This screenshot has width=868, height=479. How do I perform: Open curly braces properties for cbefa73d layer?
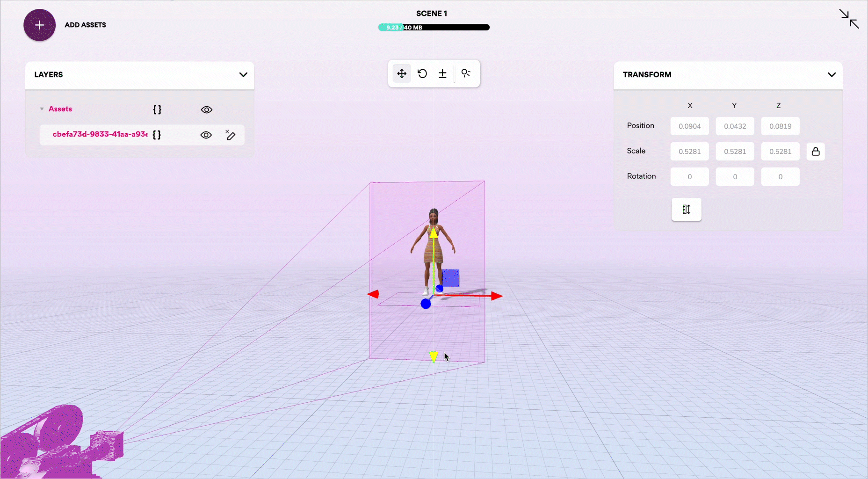click(157, 135)
